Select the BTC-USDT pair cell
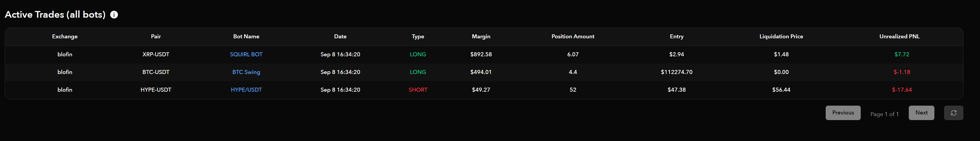Viewport: 980px width, 141px height. 156,72
